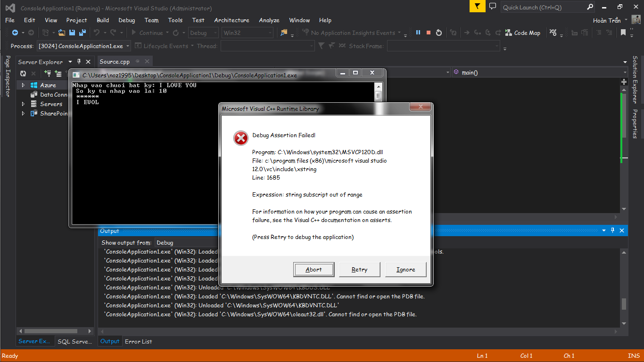Click the Stop Debugging red square icon
644x362 pixels.
(429, 33)
